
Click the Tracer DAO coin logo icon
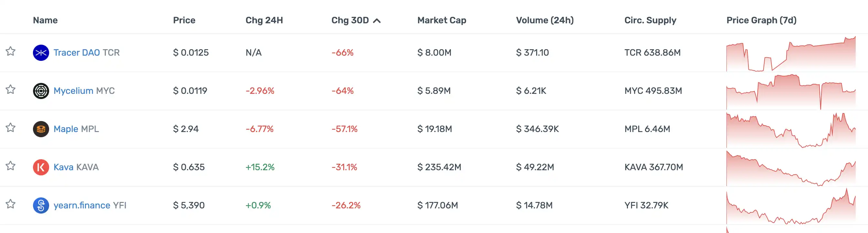(41, 53)
